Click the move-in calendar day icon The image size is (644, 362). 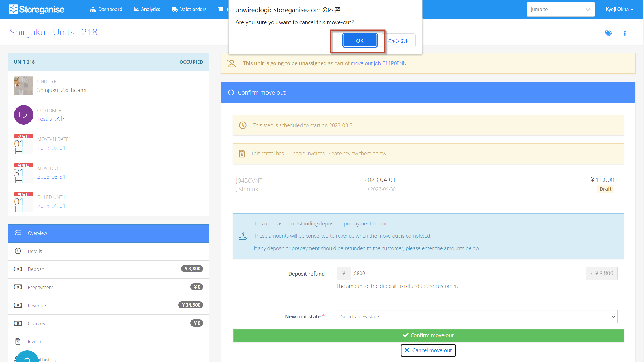tap(24, 144)
